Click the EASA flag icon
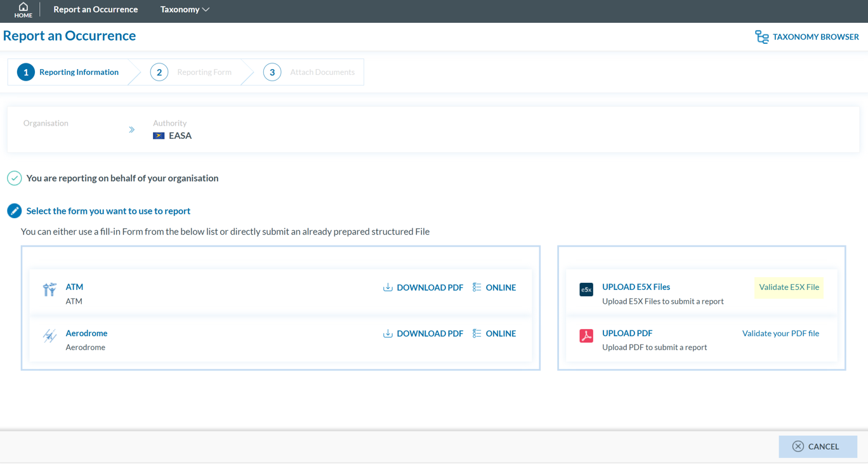The height and width of the screenshot is (470, 868). (159, 136)
